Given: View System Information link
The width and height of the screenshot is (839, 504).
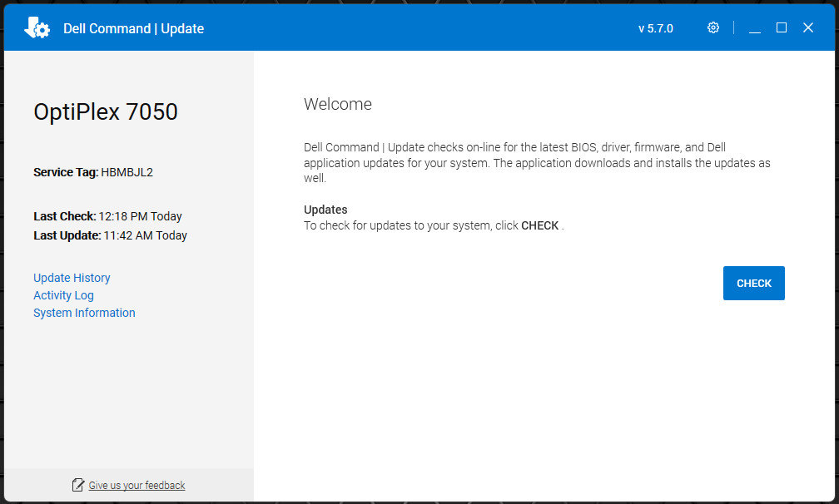Looking at the screenshot, I should pyautogui.click(x=84, y=313).
